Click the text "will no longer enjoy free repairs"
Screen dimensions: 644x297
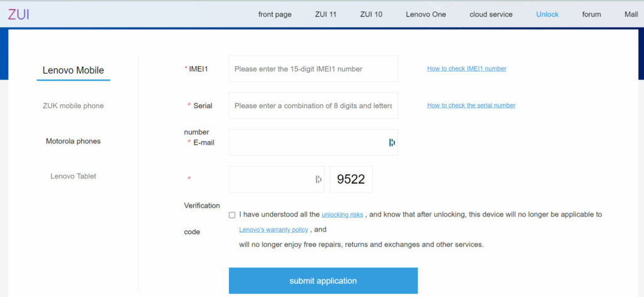click(290, 244)
